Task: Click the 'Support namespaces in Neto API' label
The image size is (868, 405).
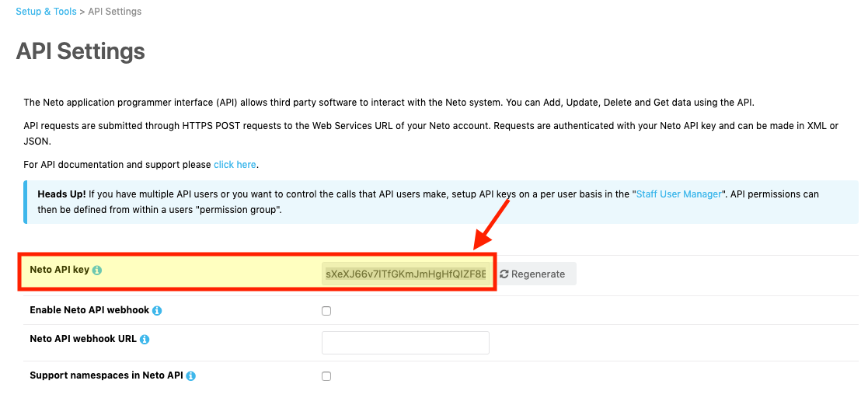Action: (106, 375)
